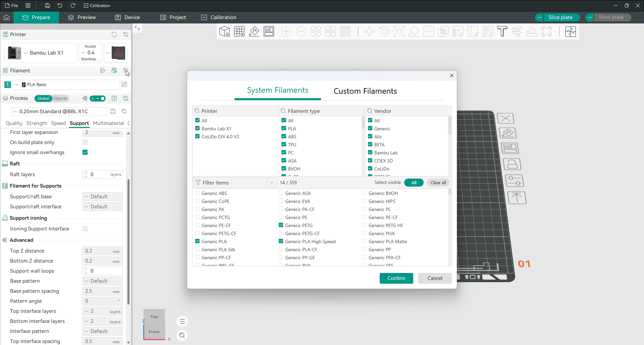Click the Clear all button

(x=438, y=183)
